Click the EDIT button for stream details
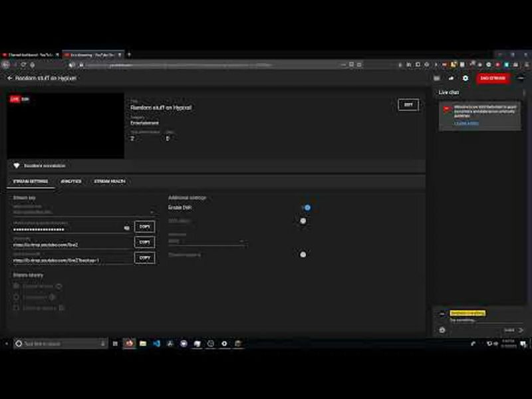Screen dimensions: 532x399 pyautogui.click(x=408, y=105)
